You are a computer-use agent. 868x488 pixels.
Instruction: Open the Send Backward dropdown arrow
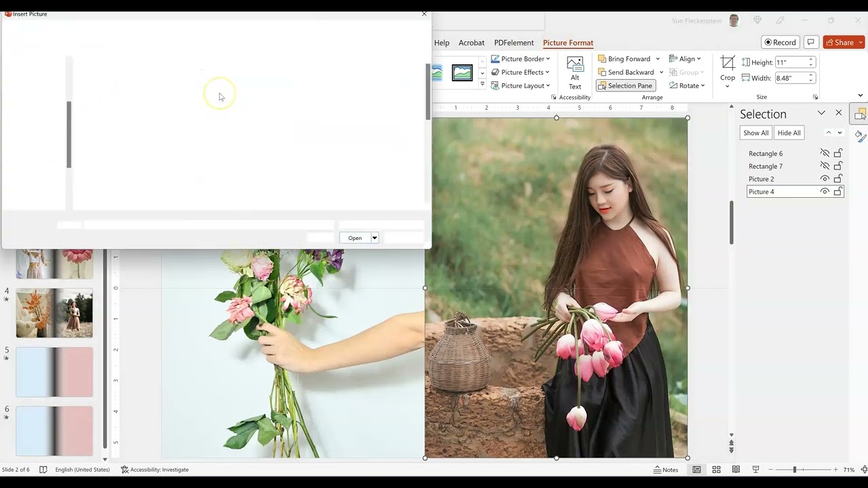(661, 73)
